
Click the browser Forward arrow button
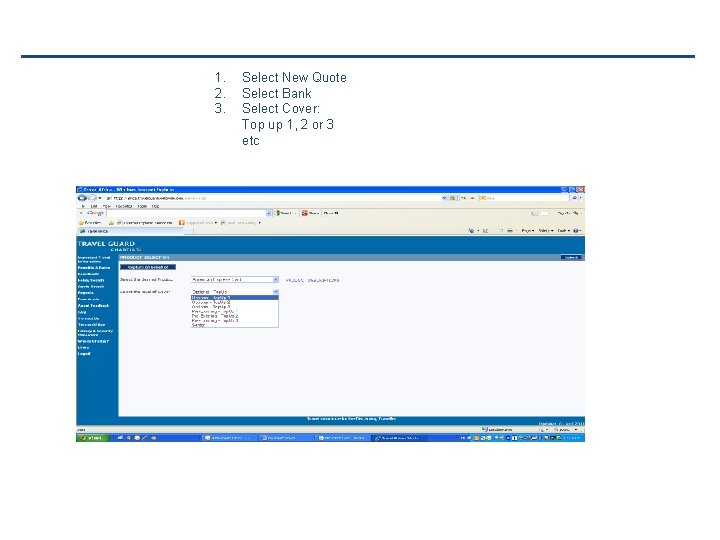pyautogui.click(x=92, y=198)
